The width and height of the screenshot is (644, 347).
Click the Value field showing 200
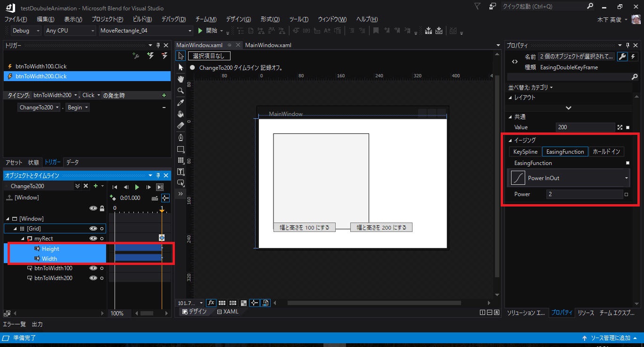(586, 127)
